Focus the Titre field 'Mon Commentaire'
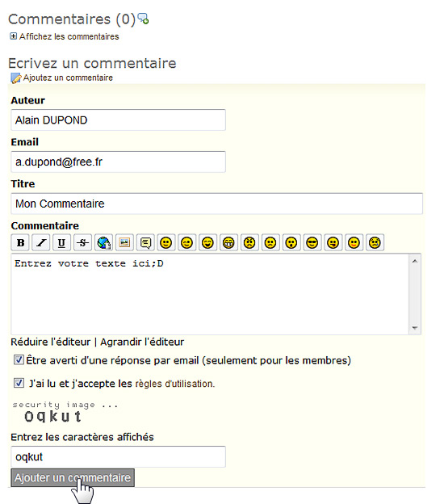The image size is (444, 504). [x=217, y=204]
